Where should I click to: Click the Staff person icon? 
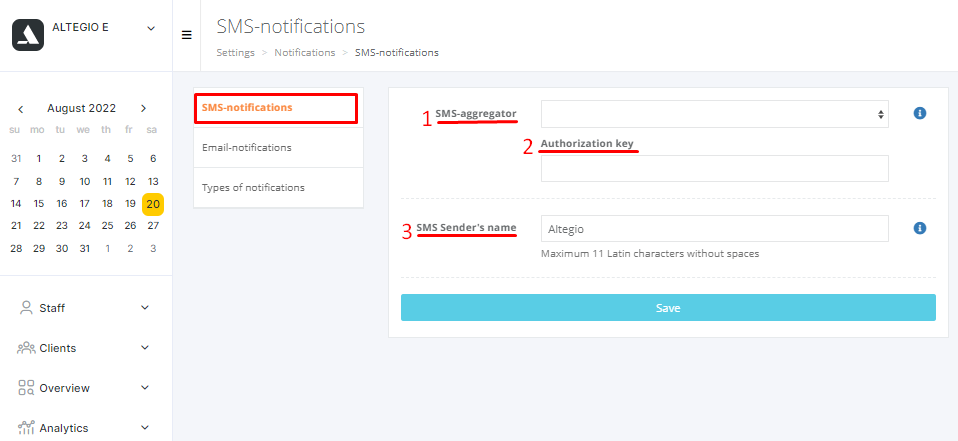[x=26, y=308]
